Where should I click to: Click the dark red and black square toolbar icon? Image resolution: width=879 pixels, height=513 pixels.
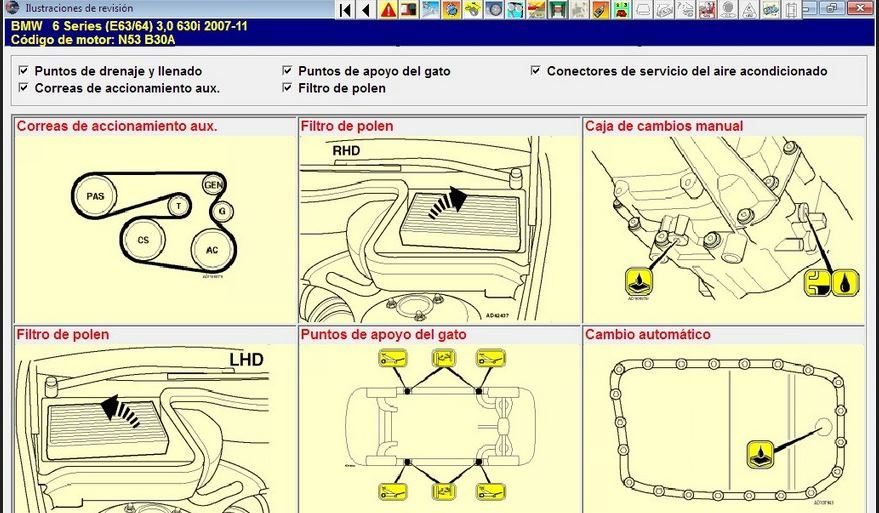pyautogui.click(x=409, y=10)
